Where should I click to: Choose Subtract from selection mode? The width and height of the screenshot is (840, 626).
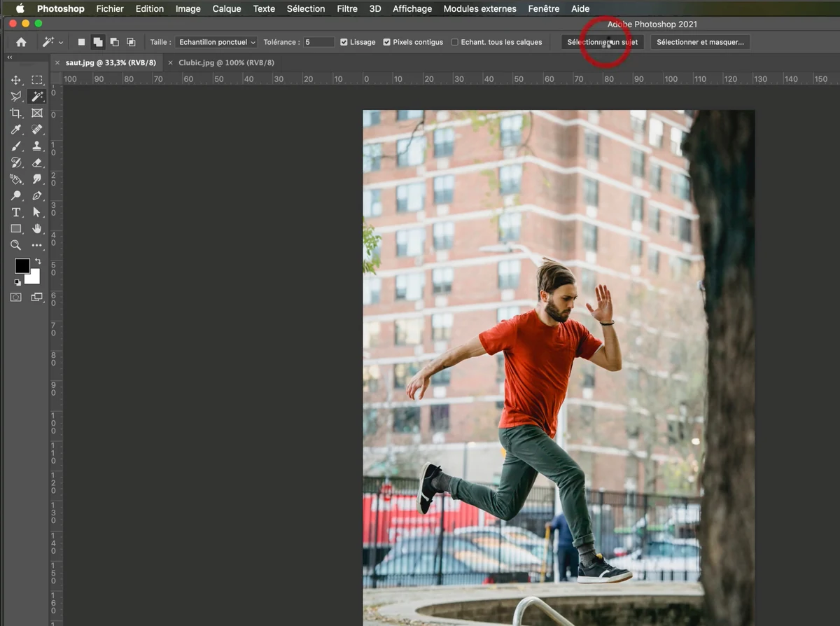click(114, 42)
